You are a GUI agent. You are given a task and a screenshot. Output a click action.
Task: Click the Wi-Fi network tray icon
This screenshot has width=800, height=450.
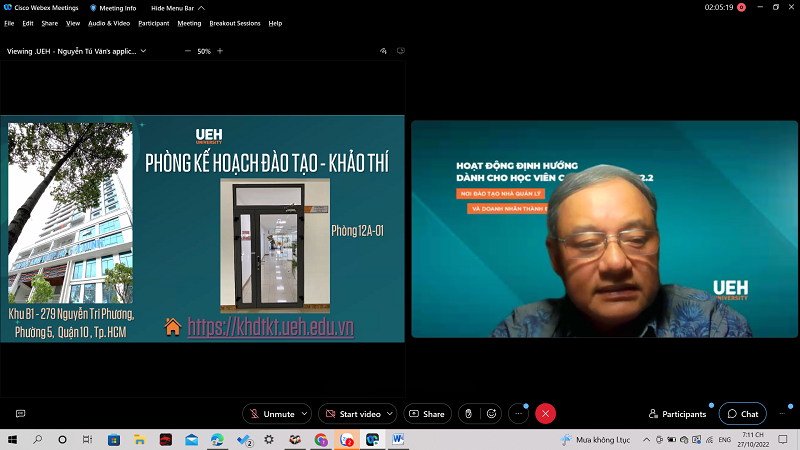(710, 440)
